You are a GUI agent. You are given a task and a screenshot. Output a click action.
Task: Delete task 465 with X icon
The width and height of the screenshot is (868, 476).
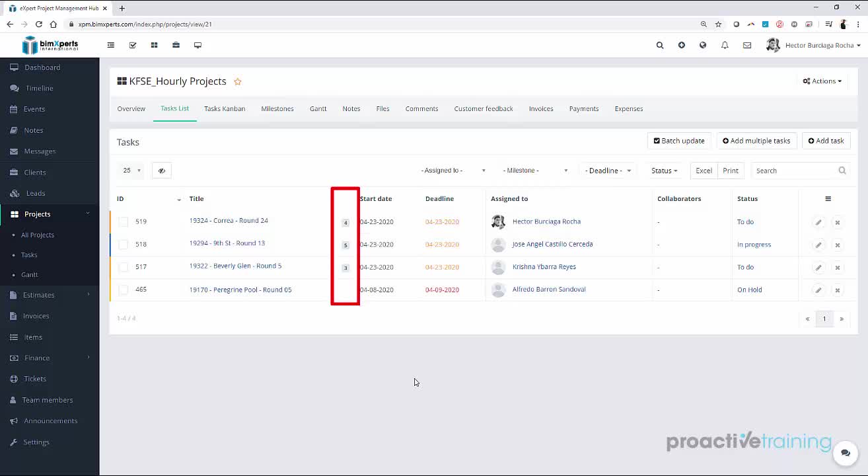coord(837,290)
